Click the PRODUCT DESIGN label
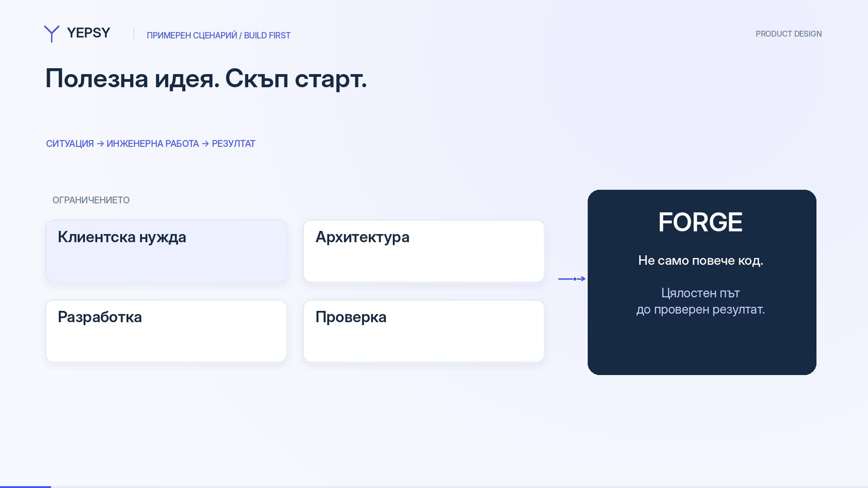This screenshot has width=868, height=488. 788,34
